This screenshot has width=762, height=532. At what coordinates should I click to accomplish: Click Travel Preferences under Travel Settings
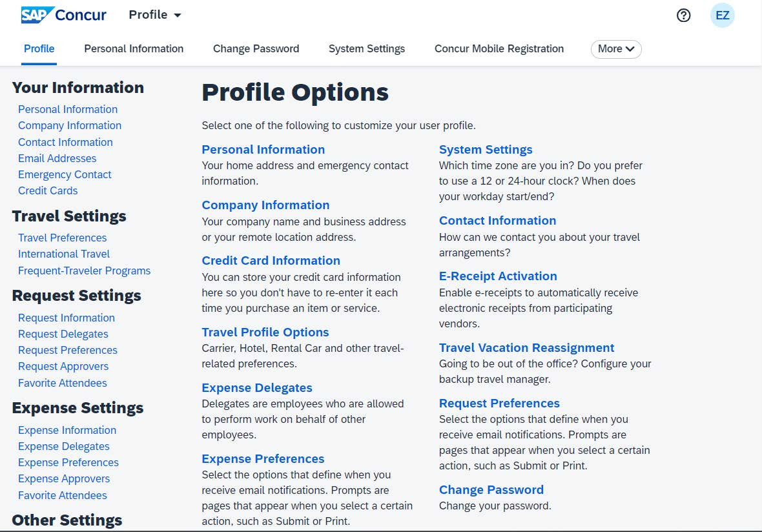[62, 238]
